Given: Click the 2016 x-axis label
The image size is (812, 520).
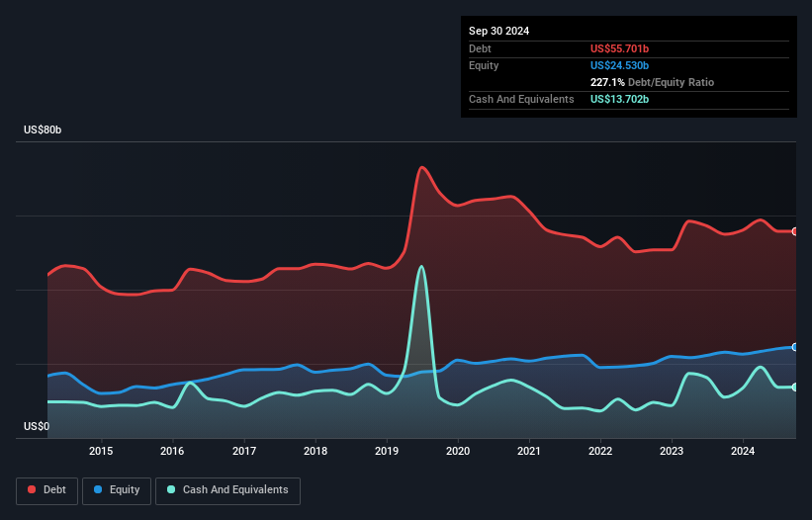Looking at the screenshot, I should (172, 451).
